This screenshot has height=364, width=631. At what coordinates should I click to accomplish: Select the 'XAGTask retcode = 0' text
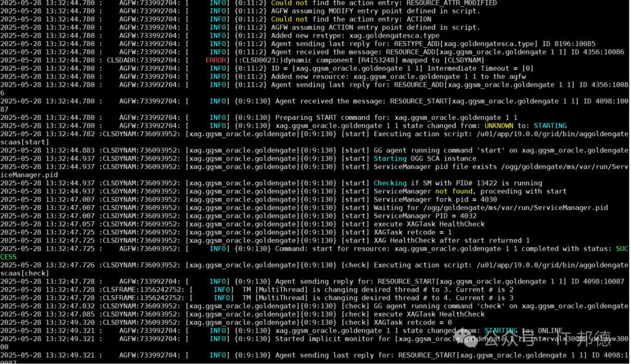(413, 323)
